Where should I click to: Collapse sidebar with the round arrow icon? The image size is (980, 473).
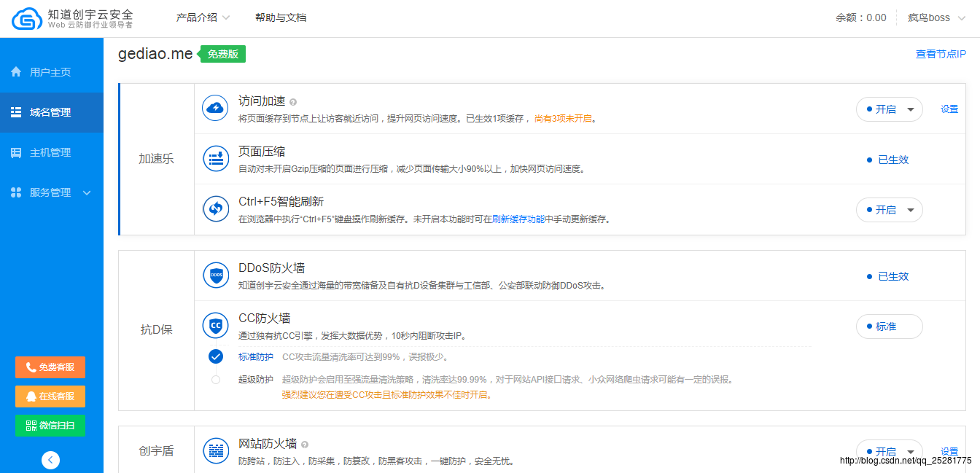click(x=50, y=460)
